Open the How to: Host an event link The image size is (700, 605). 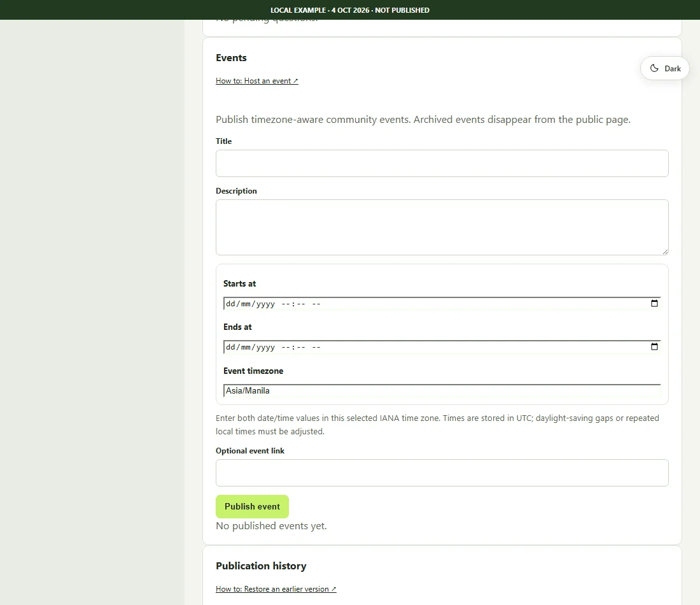coord(256,81)
